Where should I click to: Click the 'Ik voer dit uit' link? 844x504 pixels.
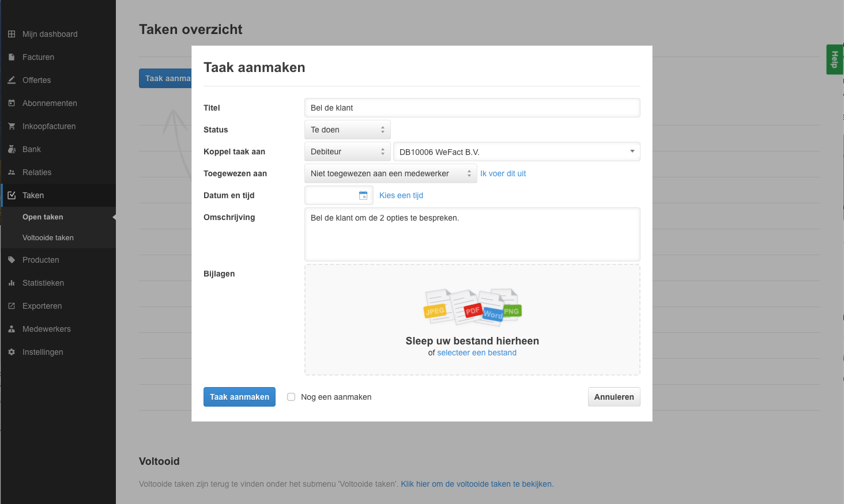503,173
